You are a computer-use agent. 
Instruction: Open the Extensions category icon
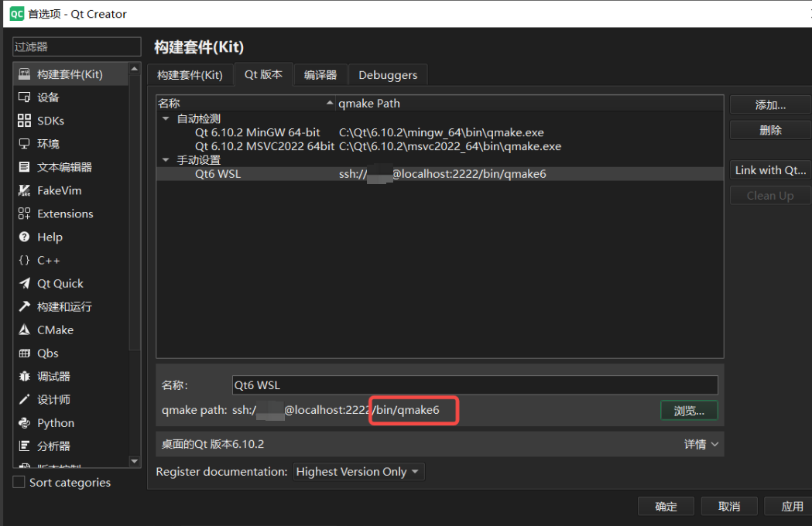point(24,213)
